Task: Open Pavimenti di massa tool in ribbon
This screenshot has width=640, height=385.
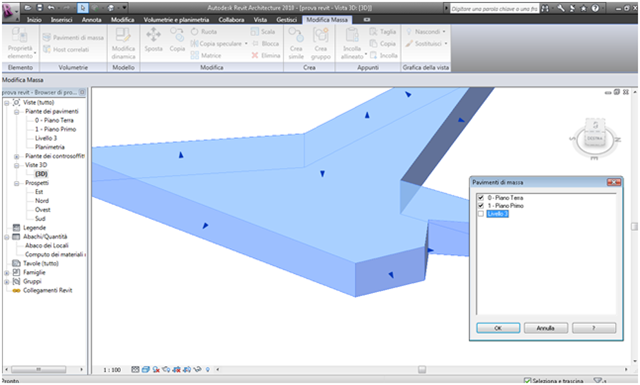Action: (73, 38)
